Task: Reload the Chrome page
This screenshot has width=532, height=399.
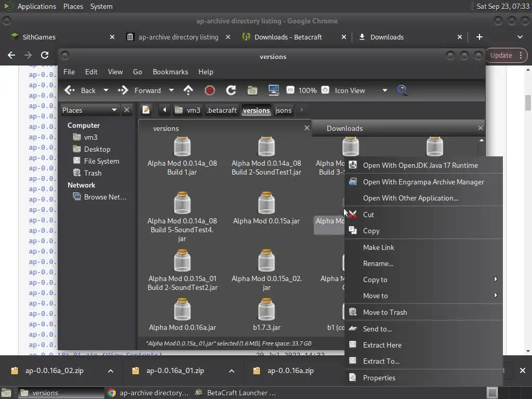Action: (x=45, y=55)
